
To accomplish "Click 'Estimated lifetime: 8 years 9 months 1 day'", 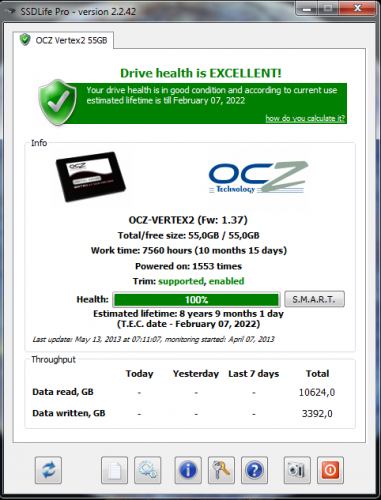I will (188, 314).
